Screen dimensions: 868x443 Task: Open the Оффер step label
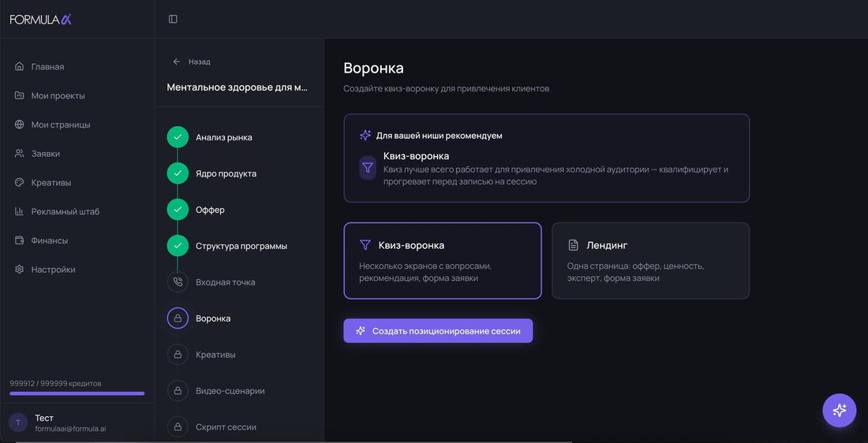tap(210, 210)
